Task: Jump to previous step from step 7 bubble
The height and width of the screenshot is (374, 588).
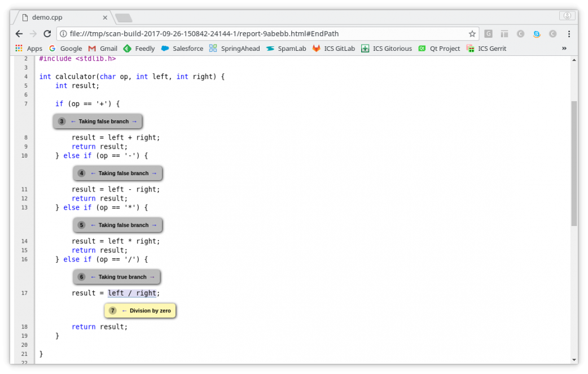Action: point(124,311)
